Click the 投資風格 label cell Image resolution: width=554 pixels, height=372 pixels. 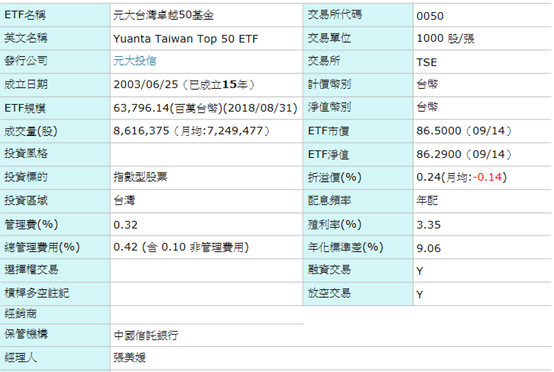click(x=55, y=154)
